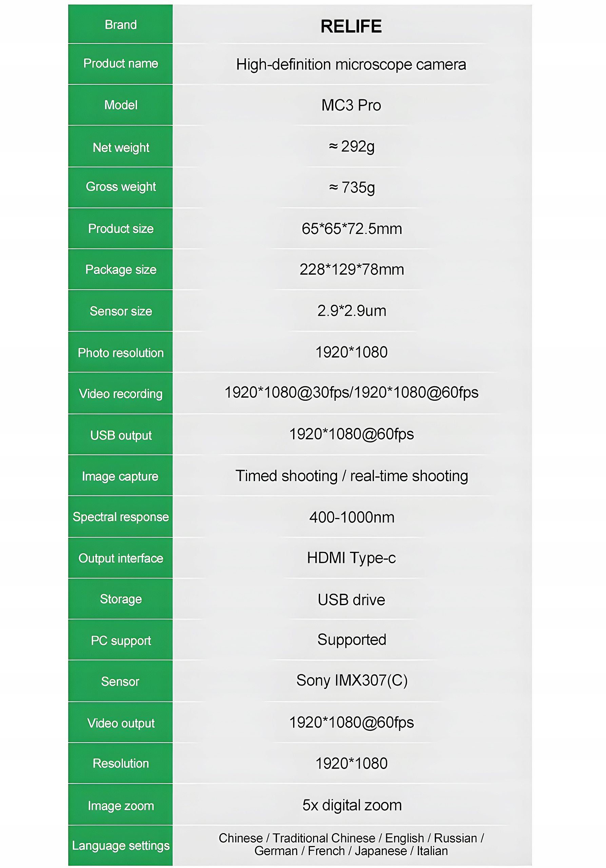Click the USB drive storage value
The width and height of the screenshot is (606, 868).
pyautogui.click(x=351, y=599)
